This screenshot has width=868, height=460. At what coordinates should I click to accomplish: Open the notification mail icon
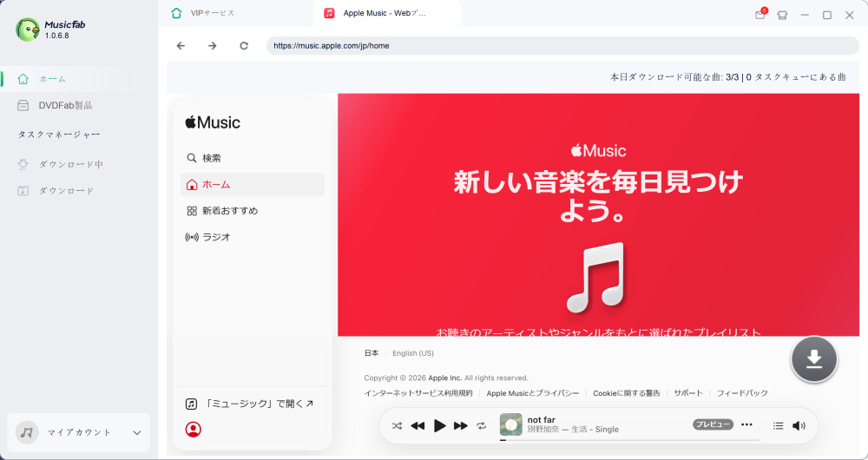point(760,15)
